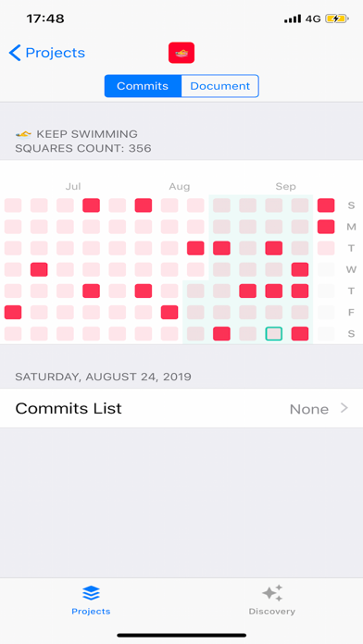Screen dimensions: 363x644
Task: Tap the blue back chevron icon
Action: tap(15, 53)
